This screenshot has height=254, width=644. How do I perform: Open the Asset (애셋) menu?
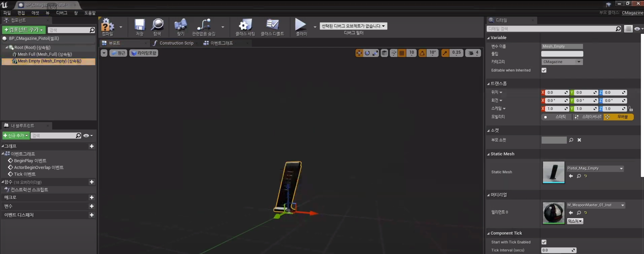(x=35, y=13)
